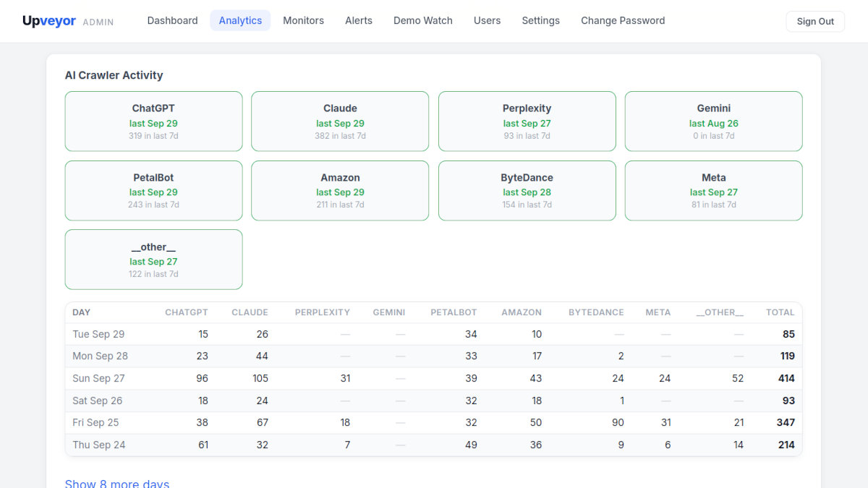Select the Gemini crawler card
This screenshot has width=868, height=488.
click(713, 121)
